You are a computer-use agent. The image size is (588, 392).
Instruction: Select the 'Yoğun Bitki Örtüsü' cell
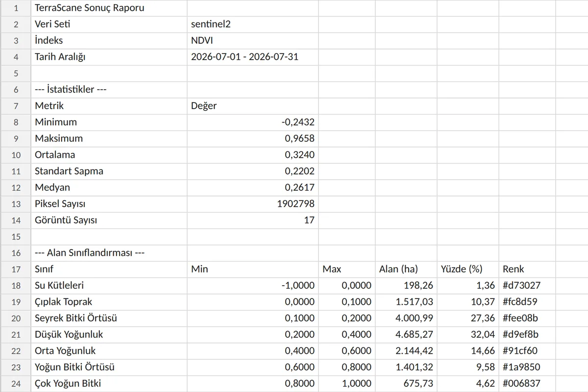[x=109, y=367]
